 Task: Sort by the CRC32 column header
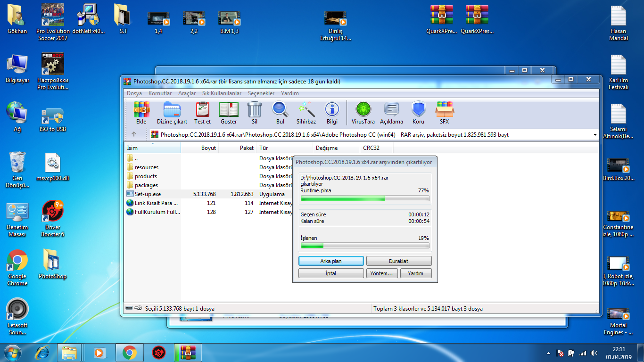[x=377, y=148]
